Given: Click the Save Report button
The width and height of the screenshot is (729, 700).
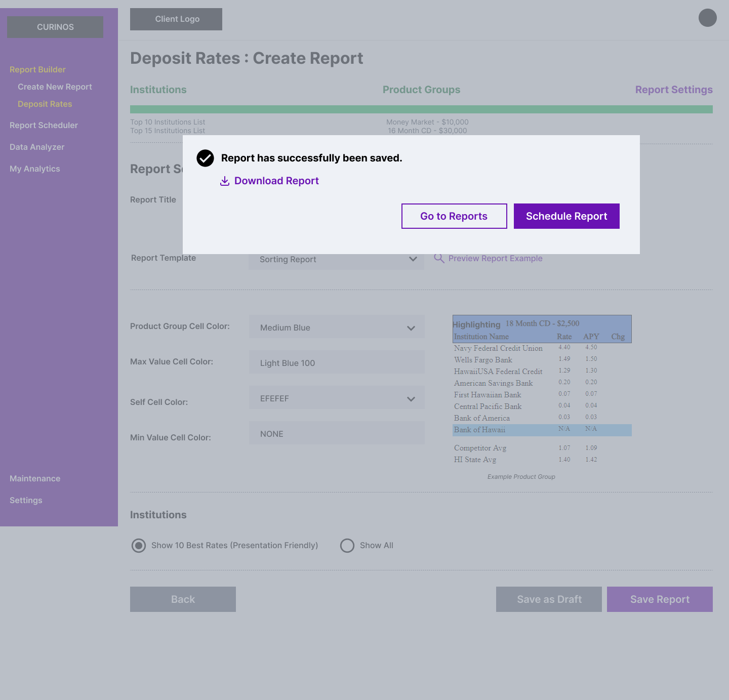Looking at the screenshot, I should click(x=660, y=599).
